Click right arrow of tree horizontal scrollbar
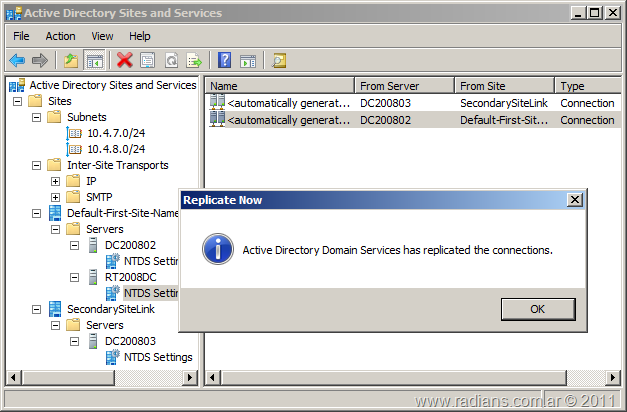 point(190,377)
